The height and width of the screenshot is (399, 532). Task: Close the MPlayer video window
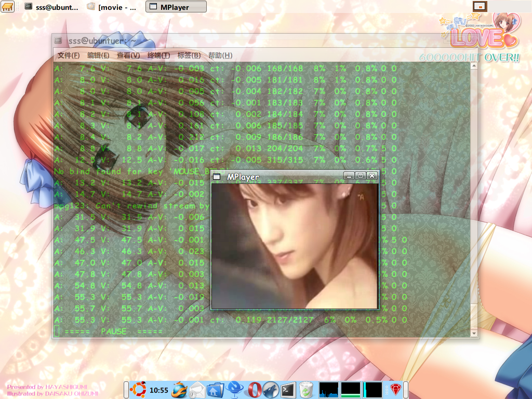tap(372, 176)
